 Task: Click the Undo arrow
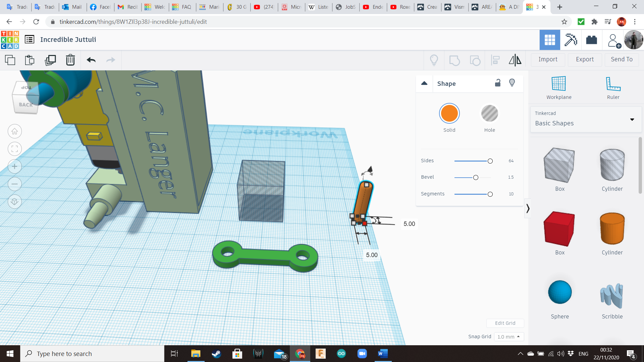pos(91,60)
